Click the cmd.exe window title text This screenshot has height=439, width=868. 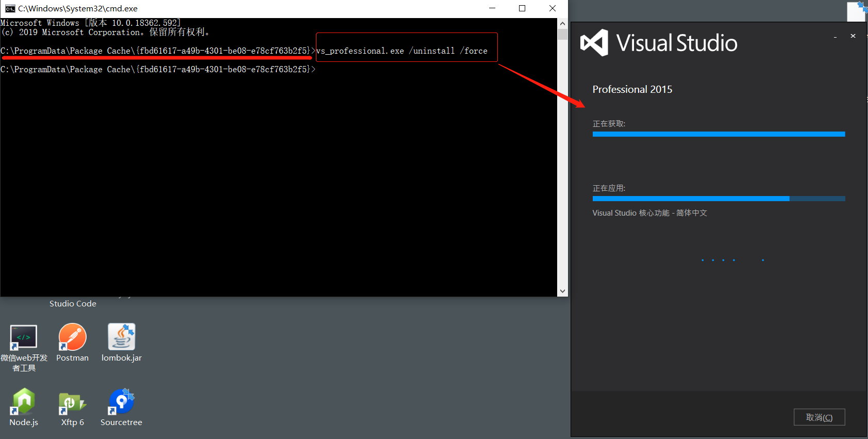click(x=78, y=8)
